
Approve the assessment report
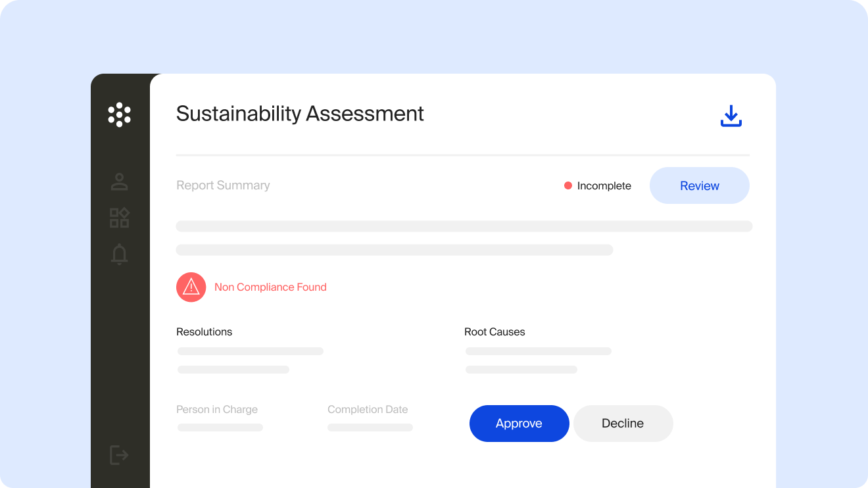[519, 424]
